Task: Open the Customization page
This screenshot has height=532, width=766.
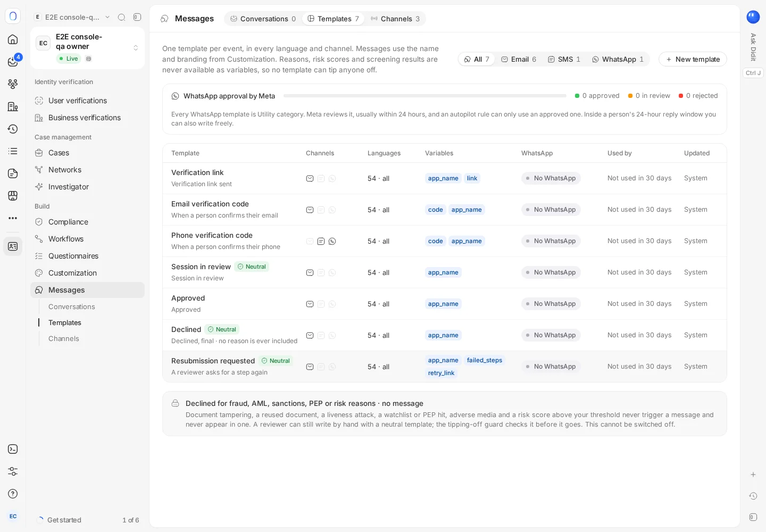Action: (87, 273)
